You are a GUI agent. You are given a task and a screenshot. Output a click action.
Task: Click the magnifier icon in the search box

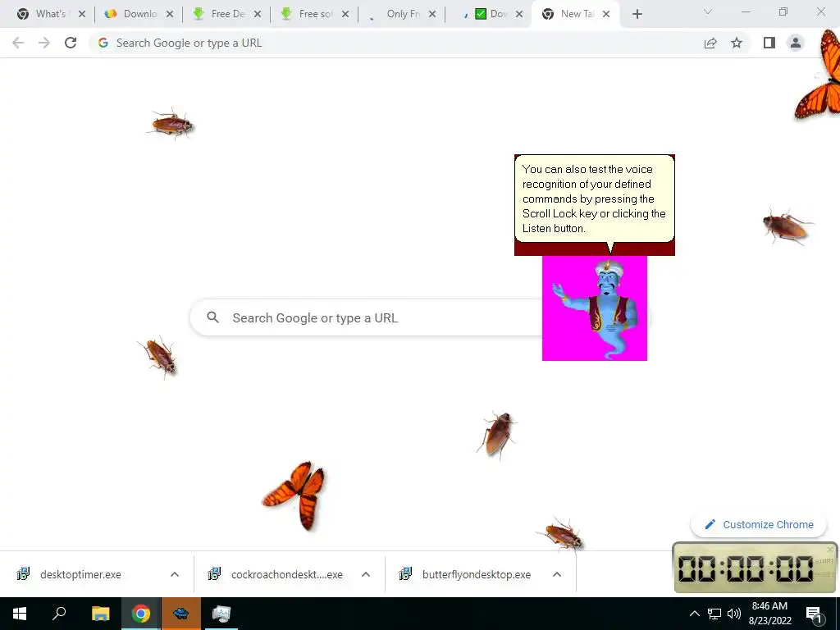(x=212, y=317)
